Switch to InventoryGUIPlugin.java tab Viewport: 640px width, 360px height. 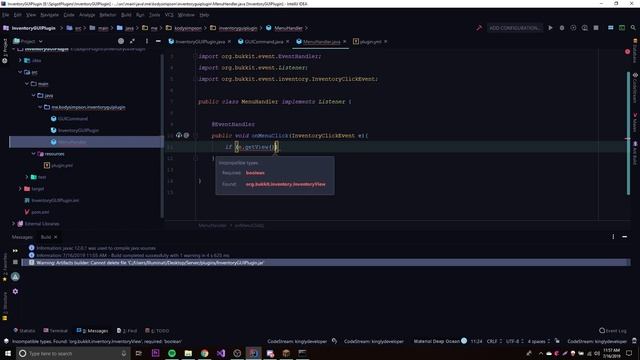[200, 42]
